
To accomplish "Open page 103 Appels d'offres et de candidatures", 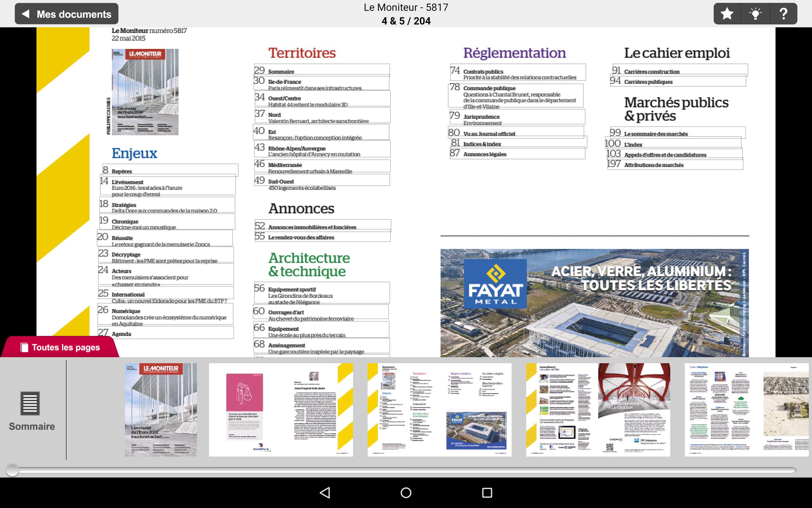I will tap(675, 153).
